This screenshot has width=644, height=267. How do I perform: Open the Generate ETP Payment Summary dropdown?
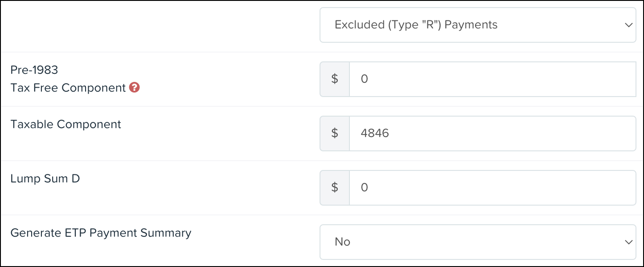[x=478, y=242]
